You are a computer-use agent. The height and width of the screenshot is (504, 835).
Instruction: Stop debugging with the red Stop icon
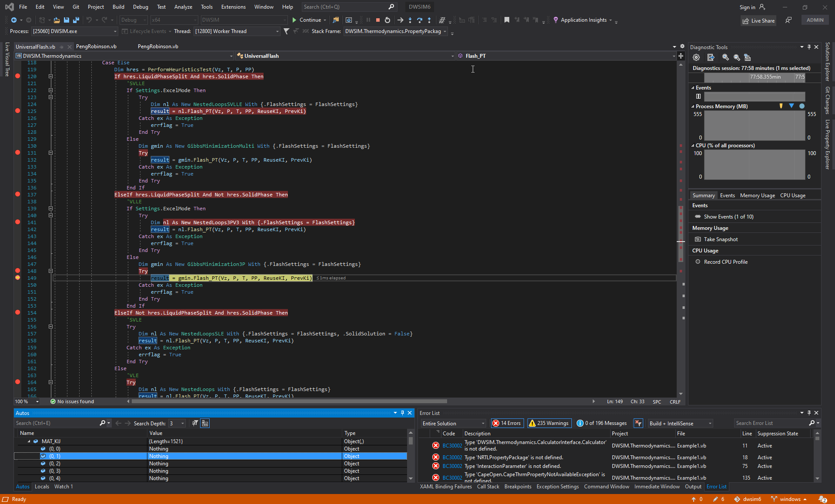[377, 20]
